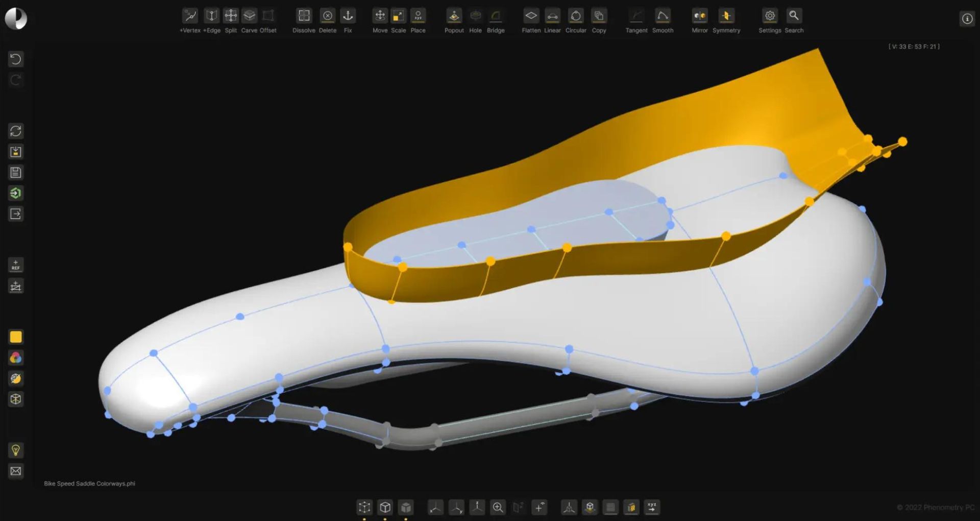Open the material sphere icon

pos(16,378)
